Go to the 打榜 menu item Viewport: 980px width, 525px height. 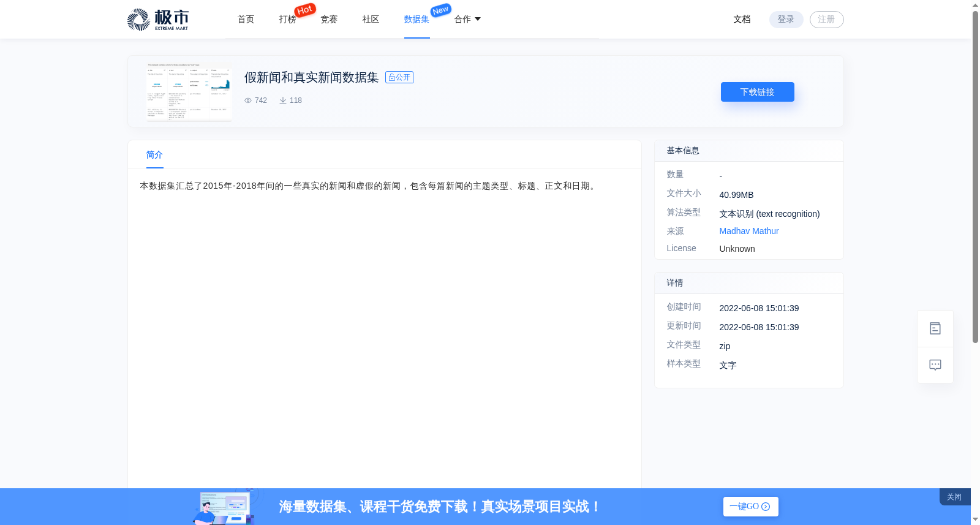(x=287, y=20)
